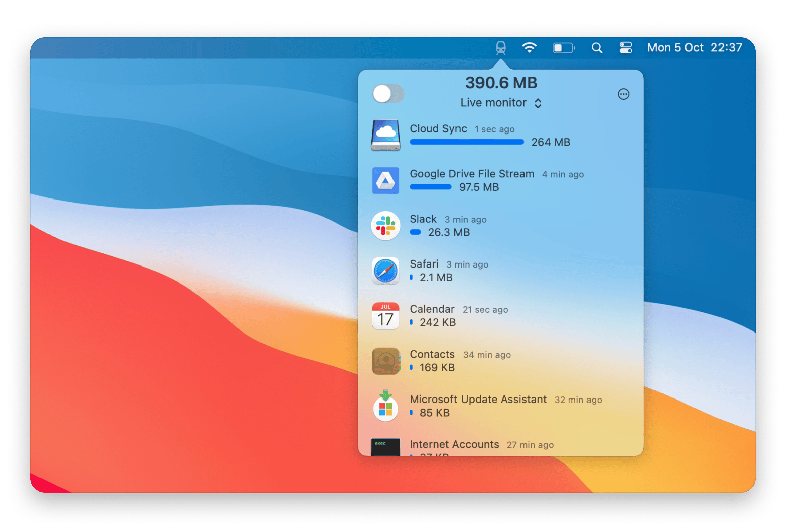This screenshot has width=786, height=532.
Task: Open the train icon in menu bar
Action: (x=500, y=48)
